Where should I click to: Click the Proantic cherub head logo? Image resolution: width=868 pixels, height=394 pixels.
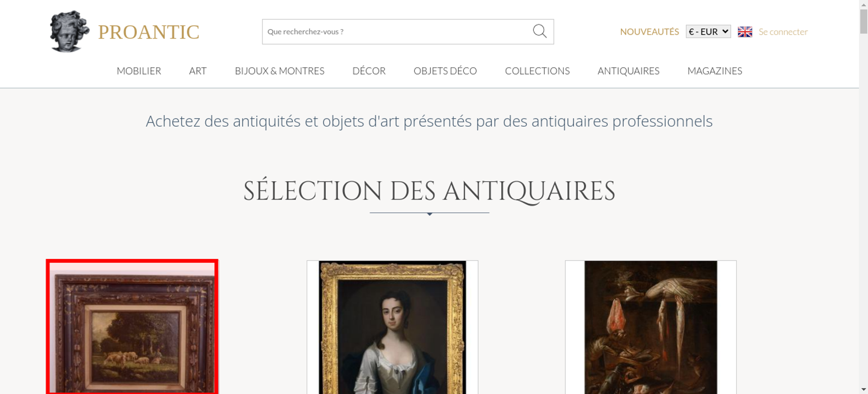[x=69, y=31]
